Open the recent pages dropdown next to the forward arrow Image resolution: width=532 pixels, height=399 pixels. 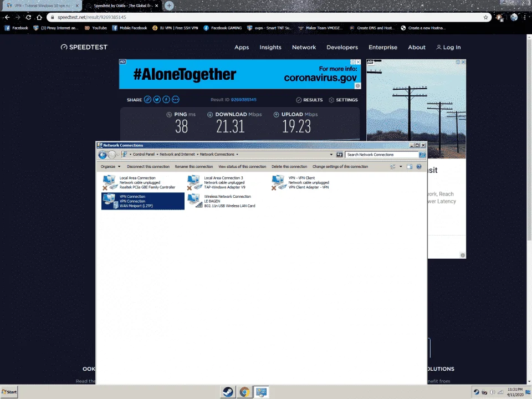pos(118,155)
